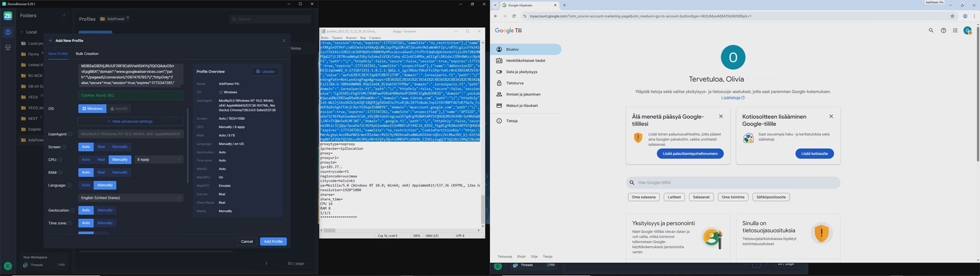980x276 pixels.
Task: Open new tab in Chrome
Action: (x=565, y=5)
